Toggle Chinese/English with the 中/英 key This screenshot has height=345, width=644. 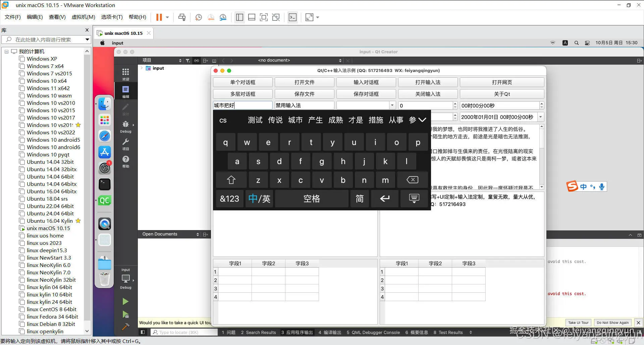tap(259, 198)
